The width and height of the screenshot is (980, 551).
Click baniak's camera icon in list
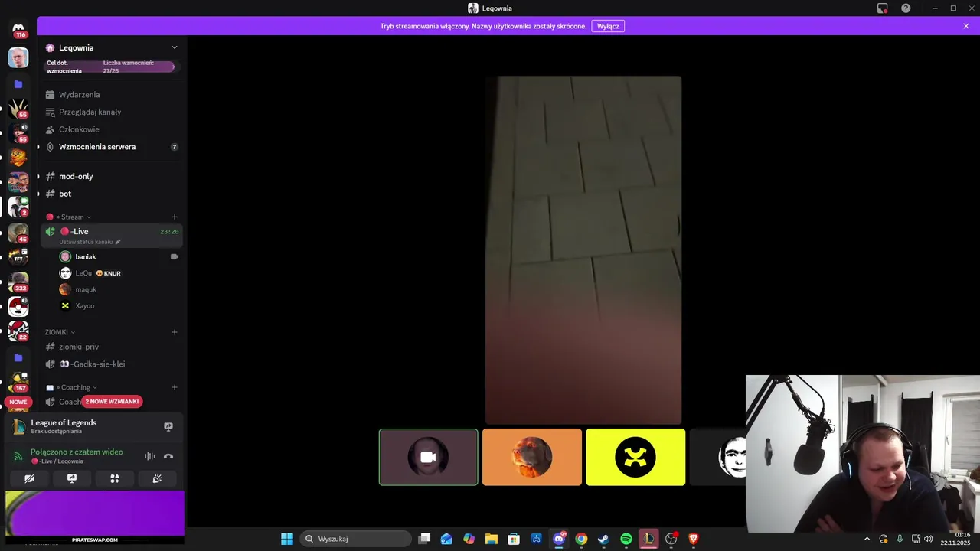tap(175, 256)
